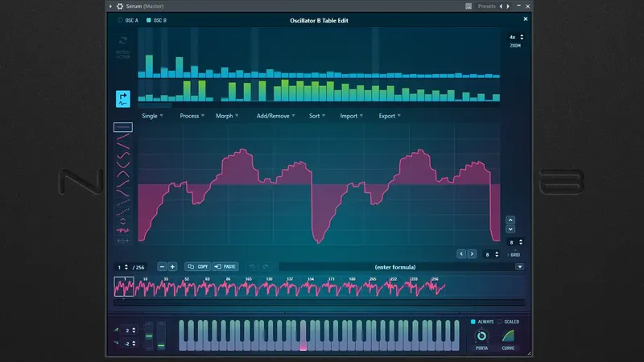The image size is (644, 362).
Task: Adjust pitch bend up range stepper
Action: click(134, 331)
